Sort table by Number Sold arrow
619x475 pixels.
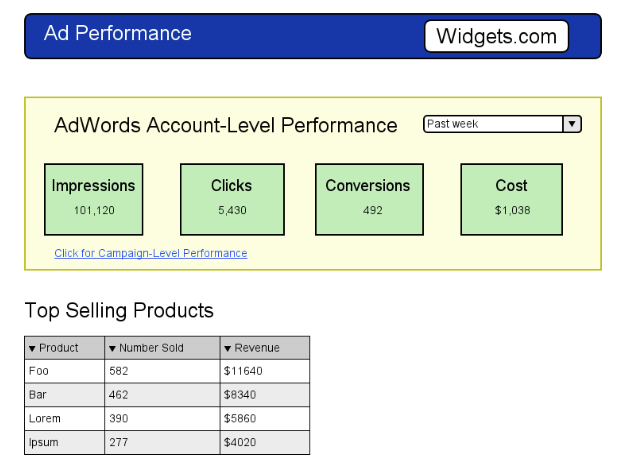click(x=113, y=348)
